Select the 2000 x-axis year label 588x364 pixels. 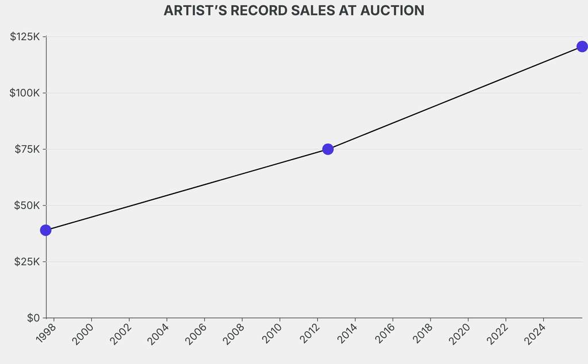point(84,333)
